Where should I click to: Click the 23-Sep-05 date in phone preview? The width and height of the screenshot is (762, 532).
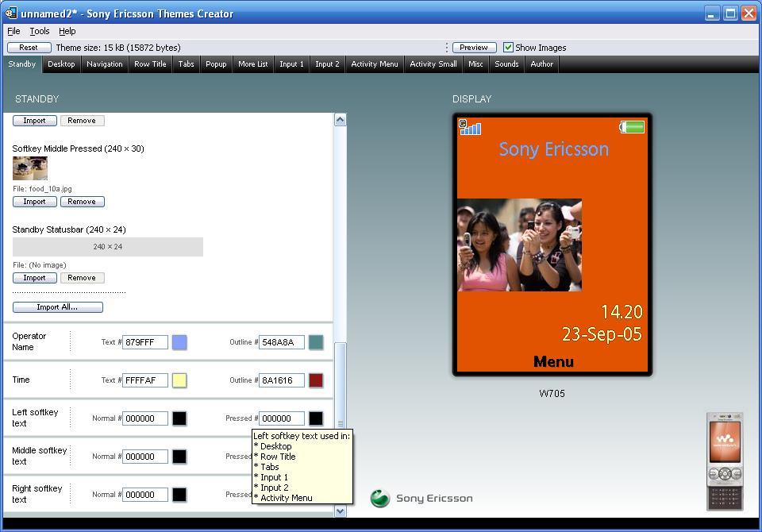pos(602,334)
